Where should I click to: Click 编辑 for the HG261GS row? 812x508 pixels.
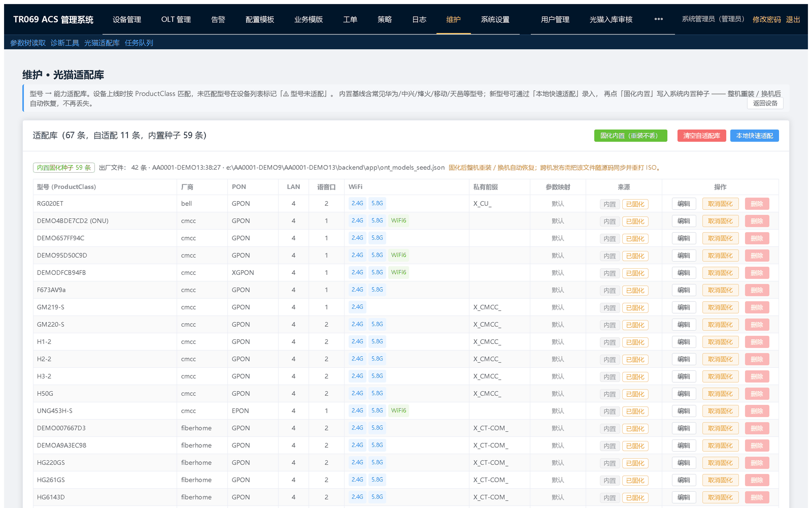pyautogui.click(x=684, y=480)
